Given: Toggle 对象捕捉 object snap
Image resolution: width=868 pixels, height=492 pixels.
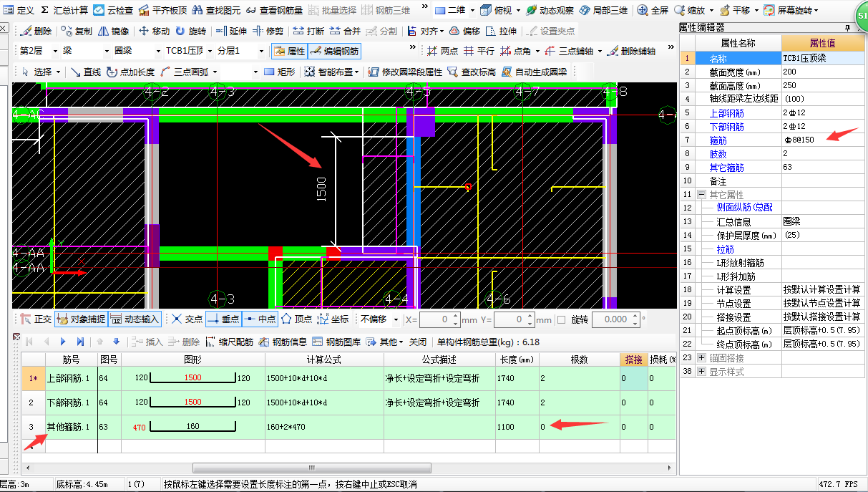Looking at the screenshot, I should coord(81,319).
